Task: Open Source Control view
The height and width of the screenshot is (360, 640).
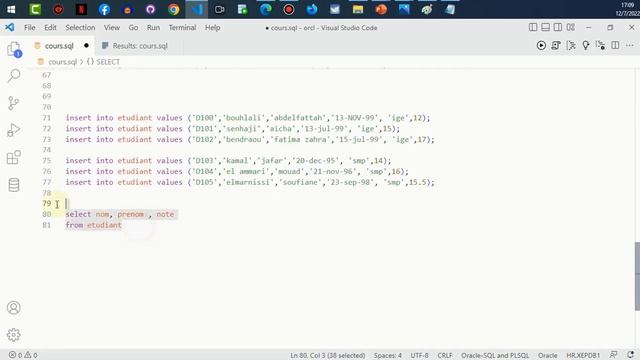Action: [x=13, y=103]
